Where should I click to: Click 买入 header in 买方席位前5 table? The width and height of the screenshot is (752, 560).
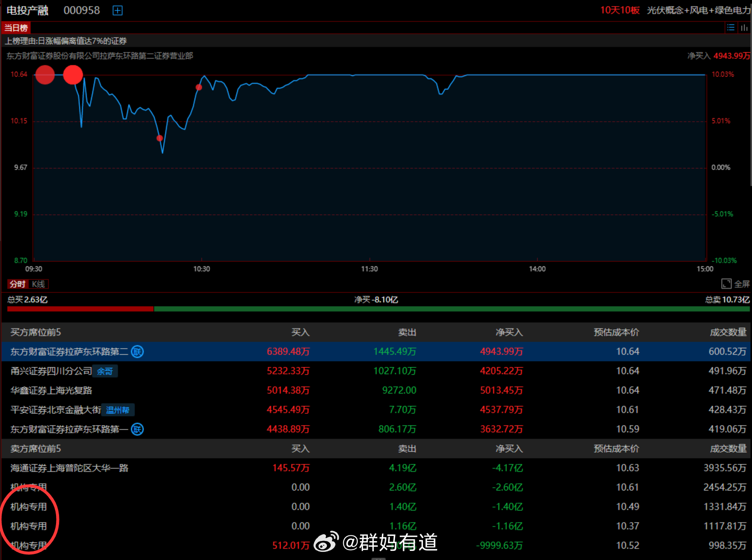point(301,332)
